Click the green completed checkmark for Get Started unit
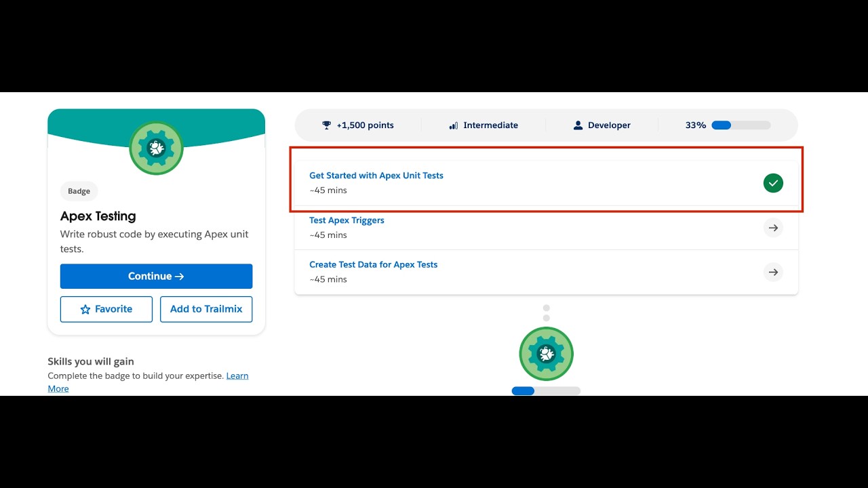Screen dimensions: 868x488 (773, 183)
